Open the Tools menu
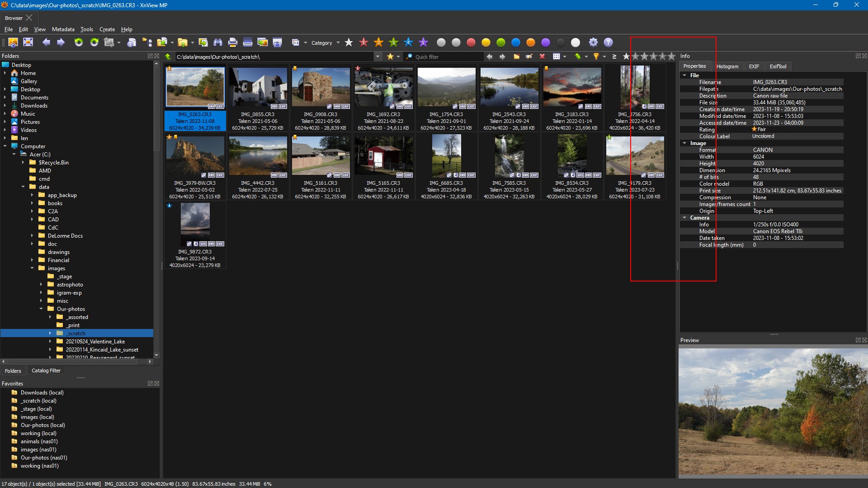 tap(86, 29)
